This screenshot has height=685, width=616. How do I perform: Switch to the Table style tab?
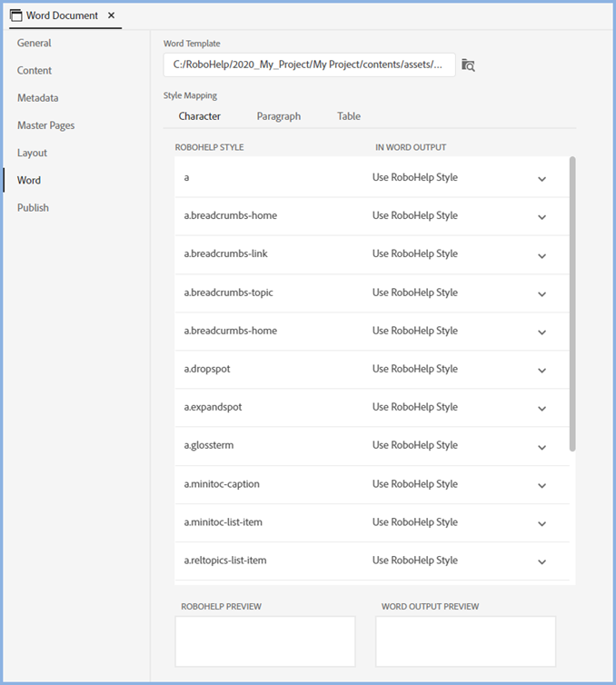[x=349, y=116]
